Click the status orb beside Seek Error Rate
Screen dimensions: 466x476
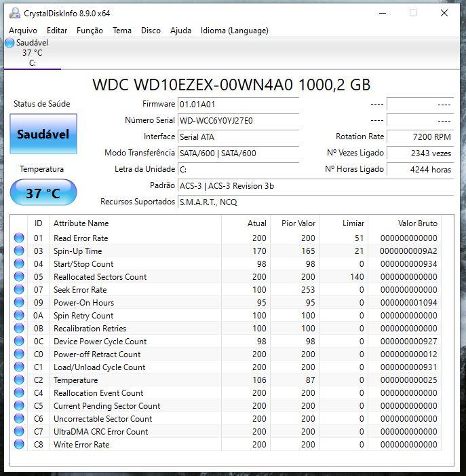pyautogui.click(x=19, y=289)
